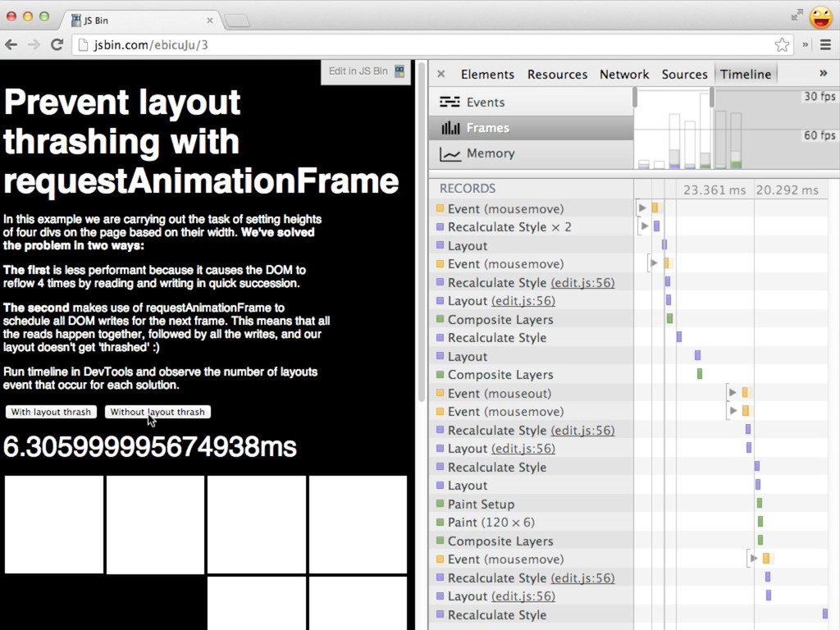Expand the Event (mouseout) record

[x=733, y=393]
